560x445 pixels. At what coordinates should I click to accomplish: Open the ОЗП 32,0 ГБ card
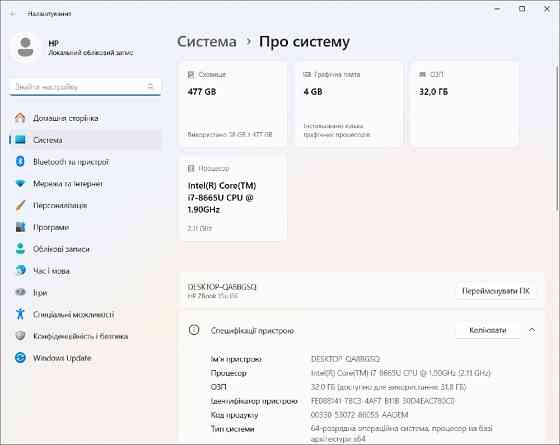(x=464, y=104)
